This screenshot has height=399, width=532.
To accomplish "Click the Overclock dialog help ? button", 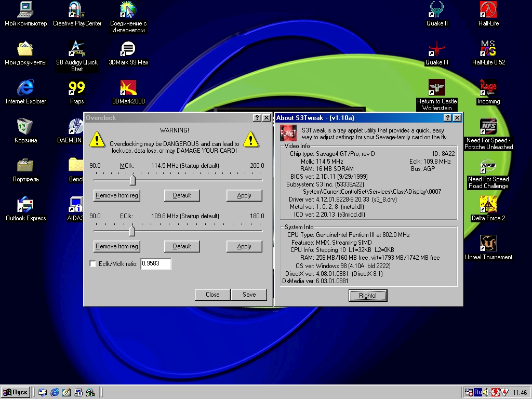I will [x=257, y=118].
